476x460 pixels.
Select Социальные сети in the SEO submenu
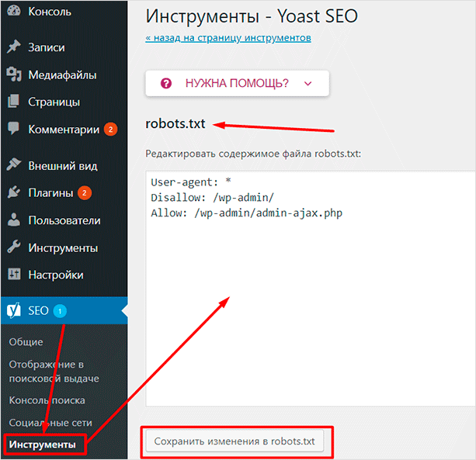(50, 423)
